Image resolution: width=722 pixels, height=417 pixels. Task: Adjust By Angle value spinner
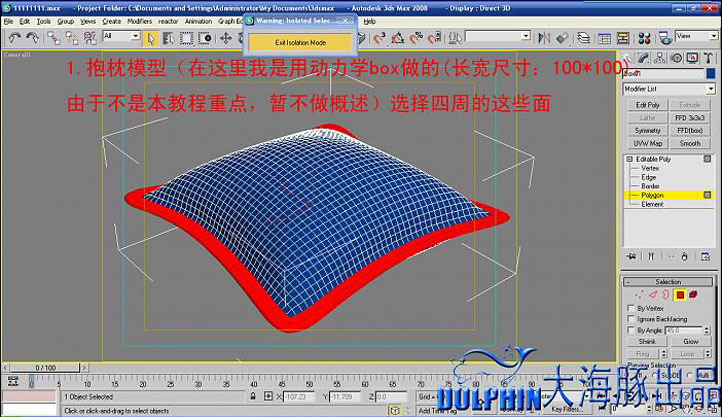tap(707, 330)
